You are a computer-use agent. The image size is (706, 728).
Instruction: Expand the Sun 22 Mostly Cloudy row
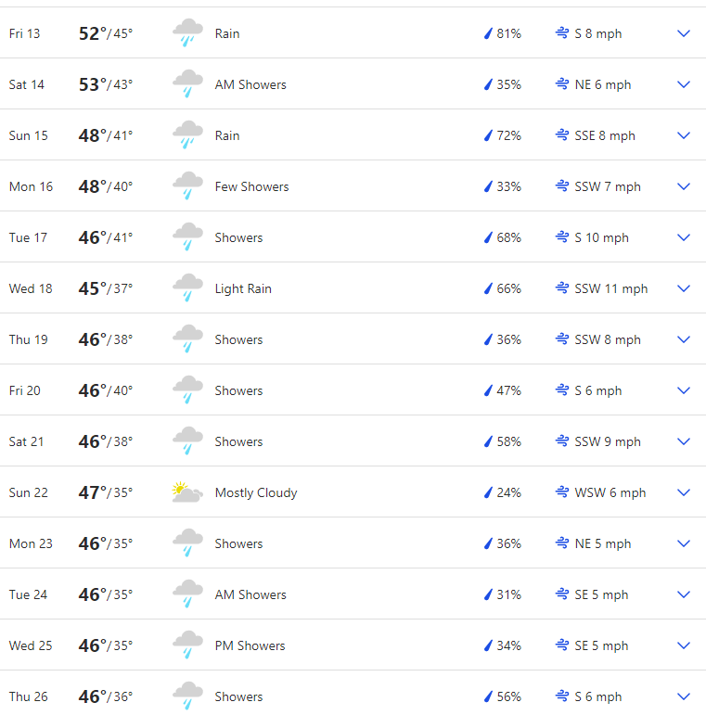click(x=684, y=492)
